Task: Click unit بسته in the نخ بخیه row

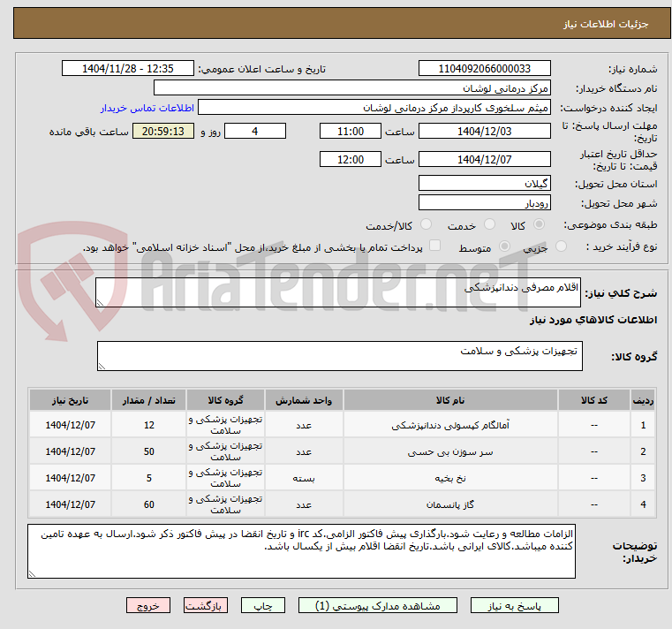Action: [x=304, y=478]
